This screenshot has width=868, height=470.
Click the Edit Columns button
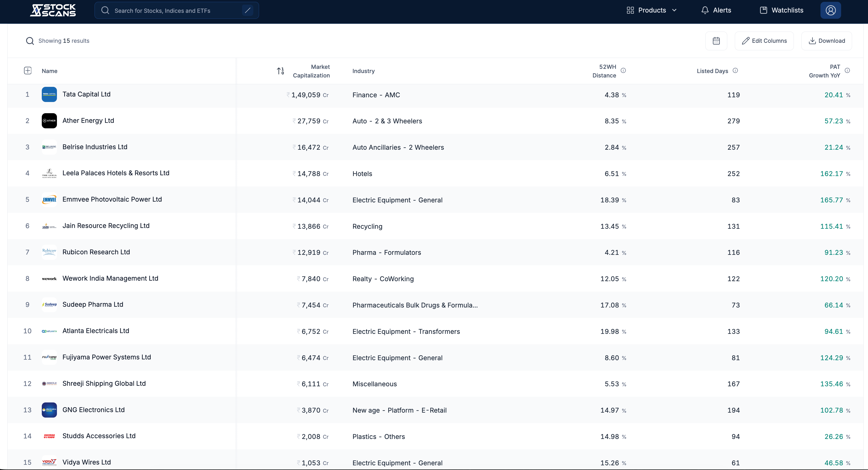[x=764, y=41]
